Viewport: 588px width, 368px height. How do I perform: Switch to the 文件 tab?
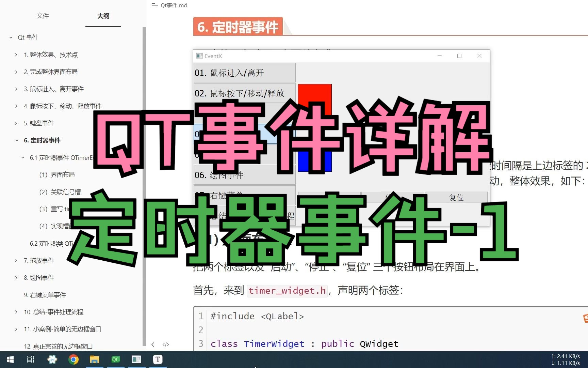[43, 16]
